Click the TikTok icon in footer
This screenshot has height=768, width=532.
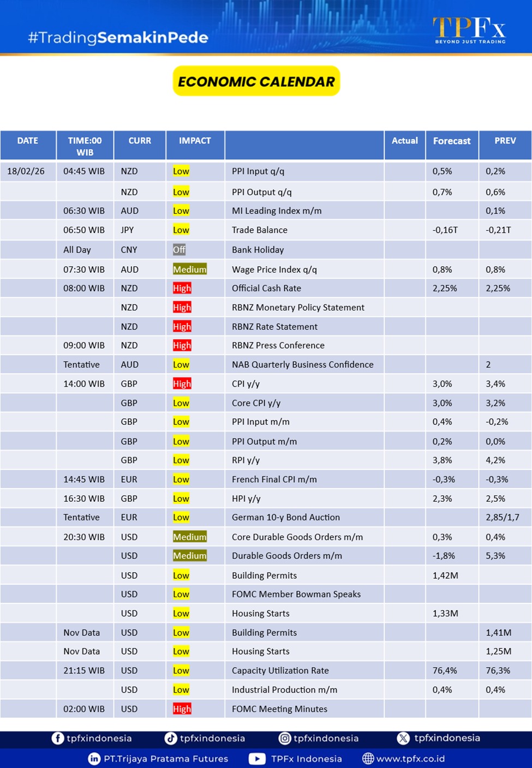coord(171,738)
